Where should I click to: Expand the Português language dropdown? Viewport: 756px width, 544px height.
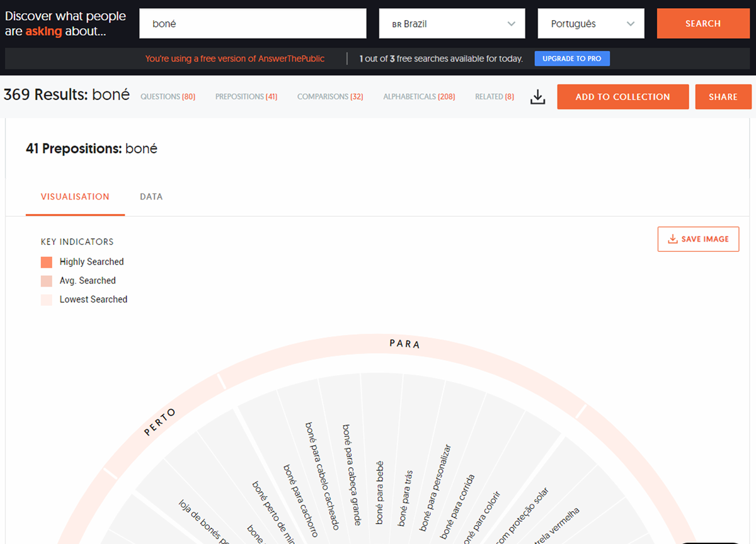(x=591, y=24)
